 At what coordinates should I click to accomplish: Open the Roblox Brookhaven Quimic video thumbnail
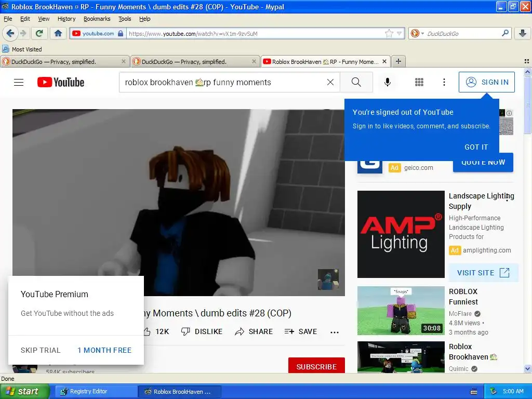(x=401, y=357)
